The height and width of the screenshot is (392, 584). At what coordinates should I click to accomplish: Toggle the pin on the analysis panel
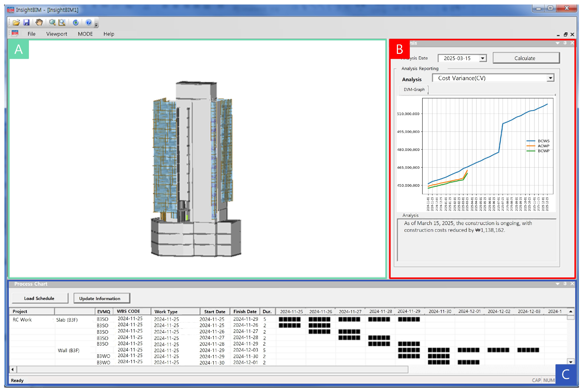(565, 43)
